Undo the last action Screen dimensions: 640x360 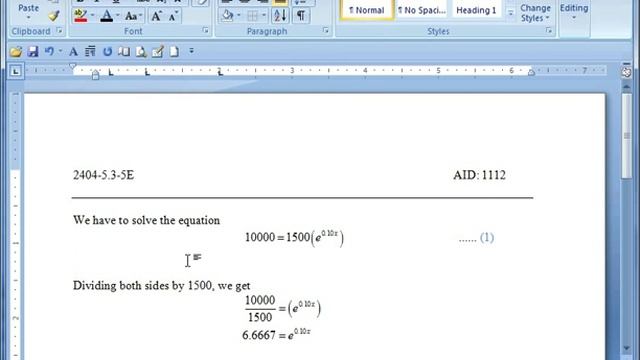tap(49, 51)
